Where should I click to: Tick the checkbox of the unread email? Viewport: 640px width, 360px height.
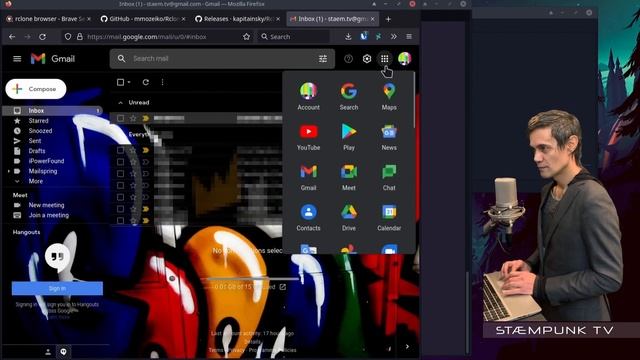(x=120, y=118)
